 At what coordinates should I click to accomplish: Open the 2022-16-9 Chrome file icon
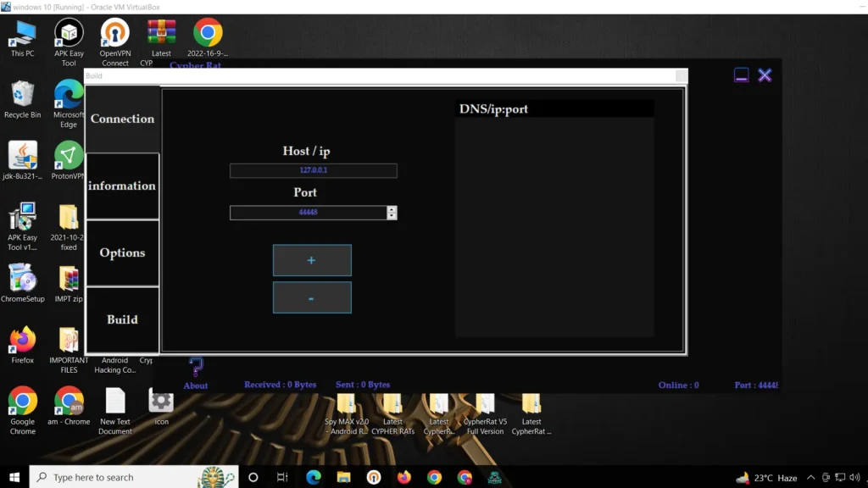[208, 39]
